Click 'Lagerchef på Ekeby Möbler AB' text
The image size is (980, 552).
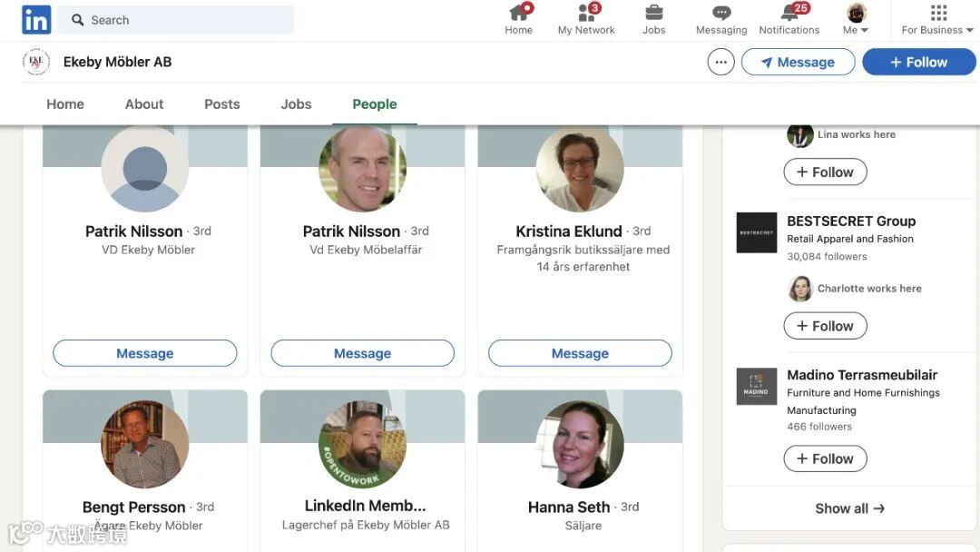pyautogui.click(x=366, y=525)
